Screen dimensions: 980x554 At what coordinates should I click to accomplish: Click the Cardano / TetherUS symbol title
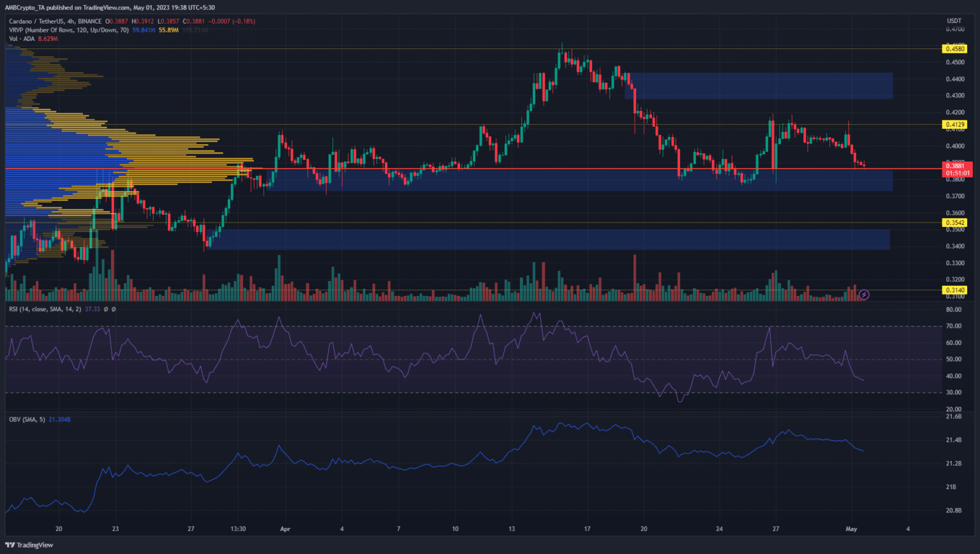(38, 21)
